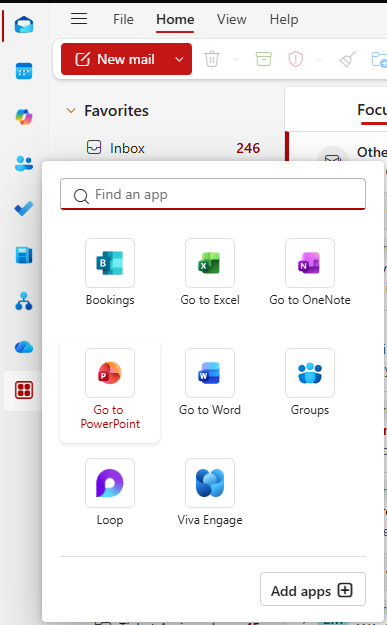Click the Sweep broom icon
This screenshot has height=625, width=387.
pyautogui.click(x=348, y=59)
